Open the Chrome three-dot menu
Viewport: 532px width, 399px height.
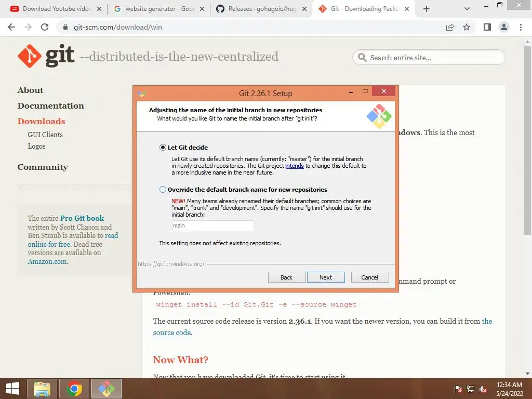(x=521, y=27)
